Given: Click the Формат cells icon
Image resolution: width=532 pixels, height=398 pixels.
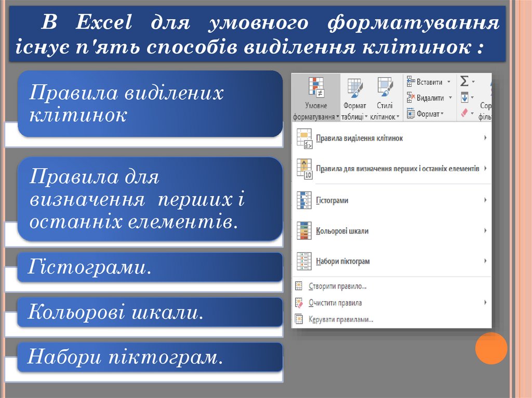Looking at the screenshot, I should [x=411, y=114].
